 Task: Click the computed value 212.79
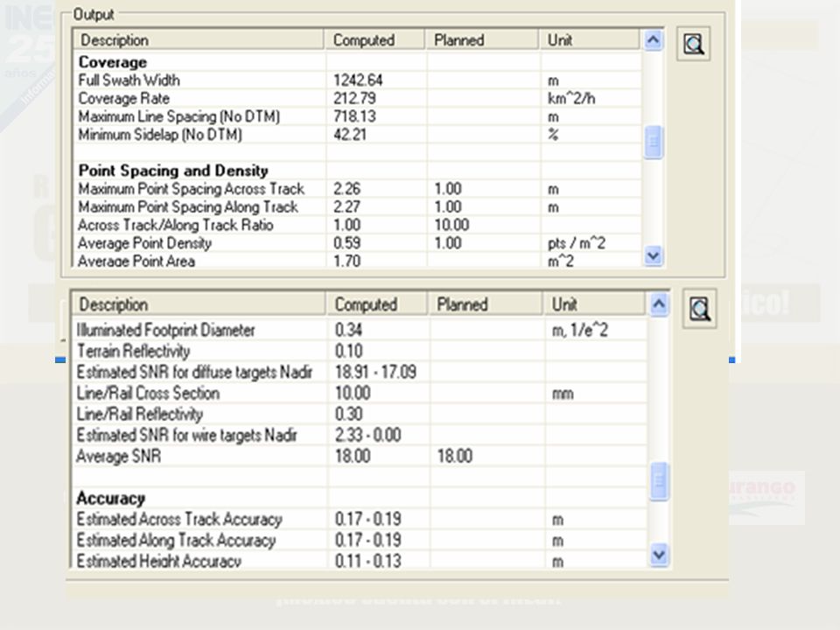354,99
